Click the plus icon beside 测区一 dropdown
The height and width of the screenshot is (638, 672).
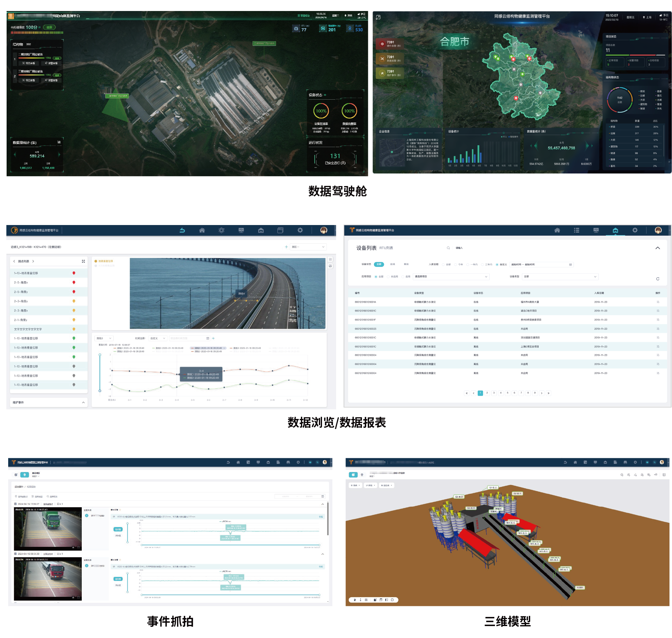286,247
